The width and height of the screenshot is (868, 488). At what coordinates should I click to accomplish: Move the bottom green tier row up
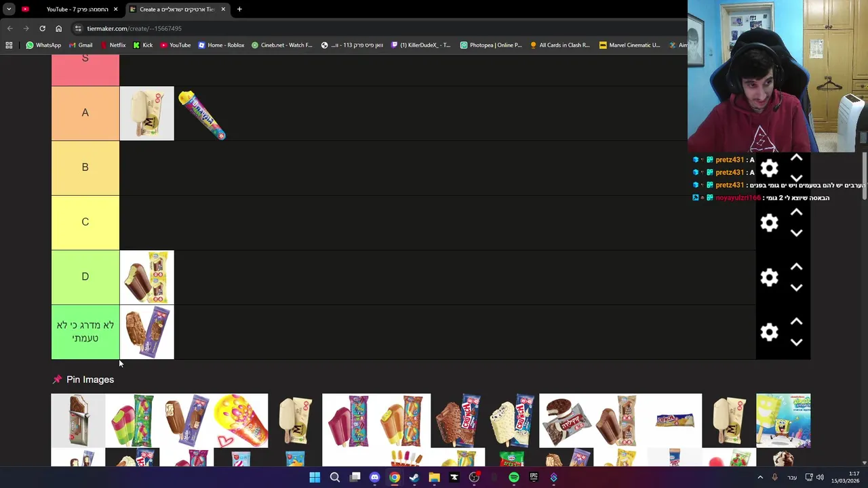[796, 321]
